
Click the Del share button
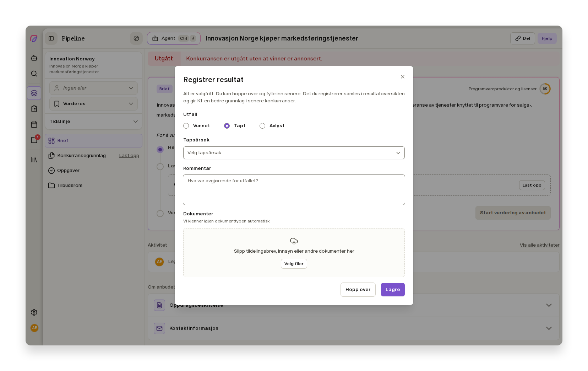pos(523,38)
